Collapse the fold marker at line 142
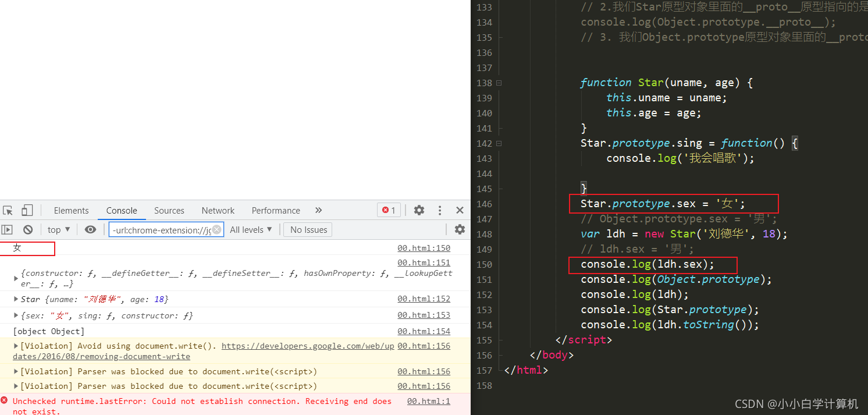Screen dimensions: 868x415 point(499,143)
